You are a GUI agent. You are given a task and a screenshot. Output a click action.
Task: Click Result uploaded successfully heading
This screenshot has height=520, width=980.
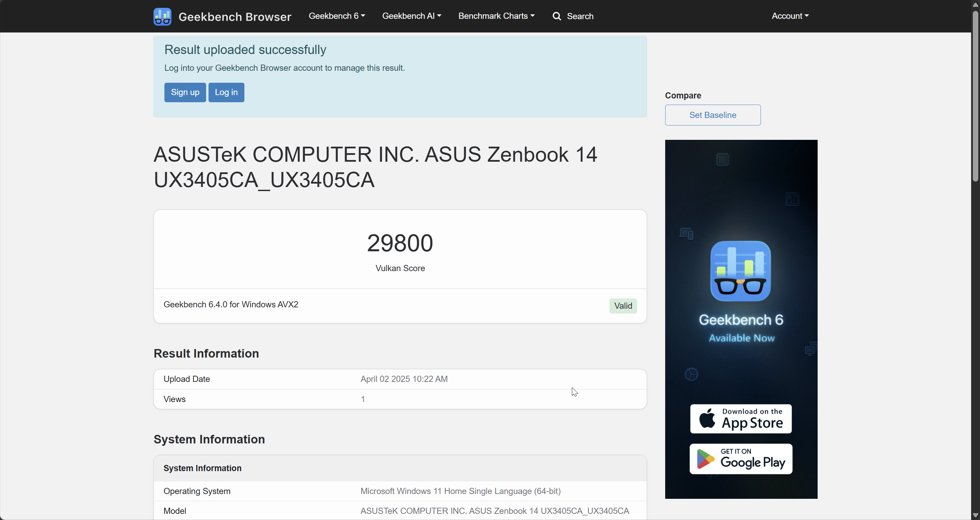point(245,50)
